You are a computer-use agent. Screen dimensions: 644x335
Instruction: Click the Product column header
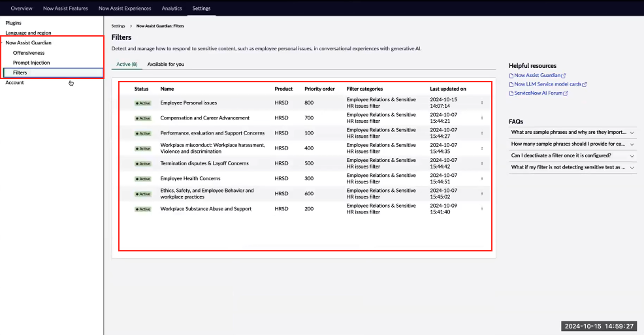[x=283, y=89]
